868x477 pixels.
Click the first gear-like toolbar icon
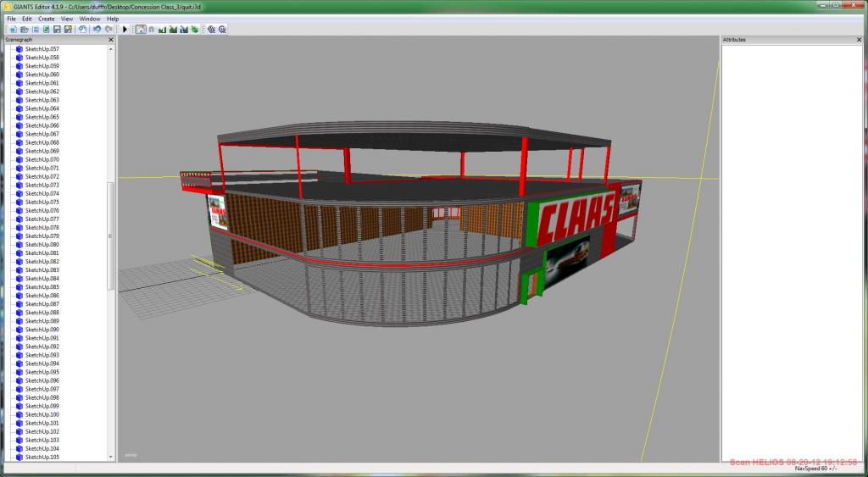(211, 30)
